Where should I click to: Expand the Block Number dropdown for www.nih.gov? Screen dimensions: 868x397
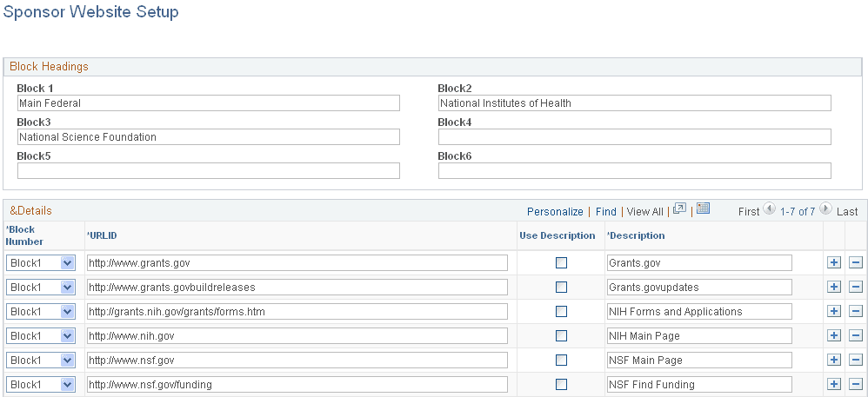pyautogui.click(x=67, y=335)
